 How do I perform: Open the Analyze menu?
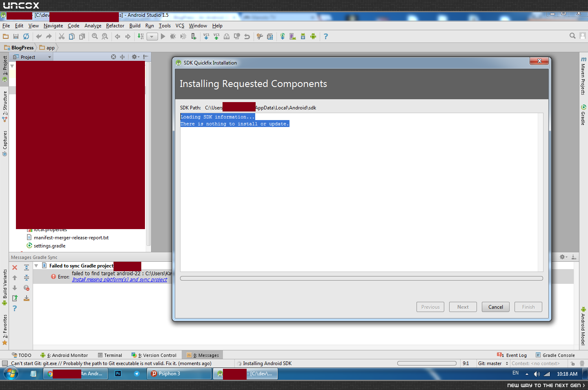point(93,26)
